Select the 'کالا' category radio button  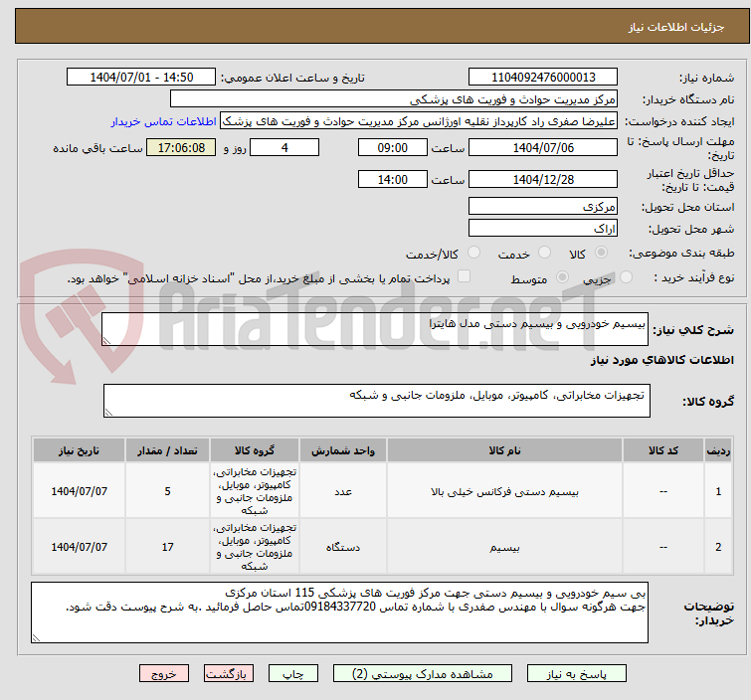602,254
